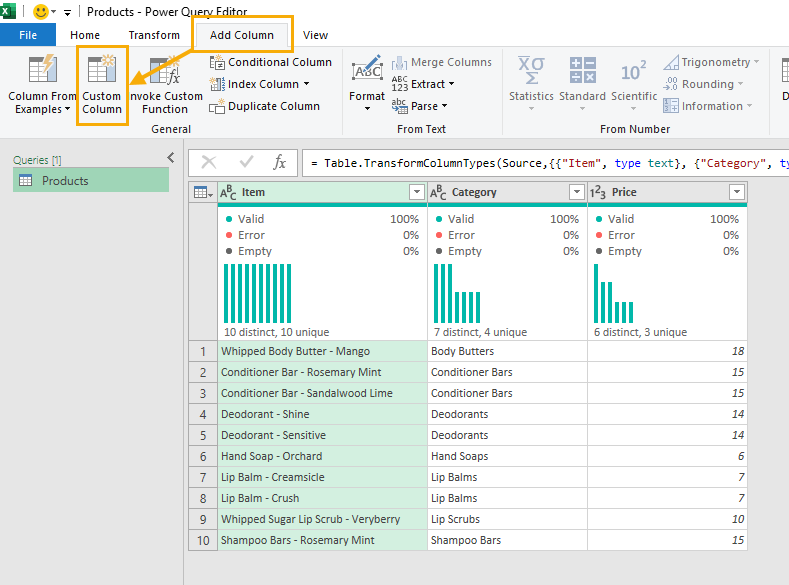Image resolution: width=789 pixels, height=585 pixels.
Task: Switch to the Transform tab
Action: point(154,35)
